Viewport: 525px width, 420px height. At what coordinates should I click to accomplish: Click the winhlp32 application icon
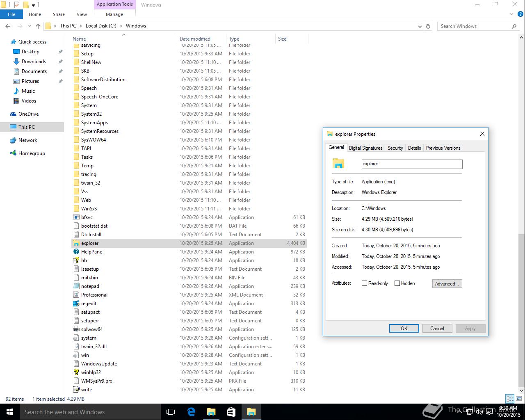point(76,372)
